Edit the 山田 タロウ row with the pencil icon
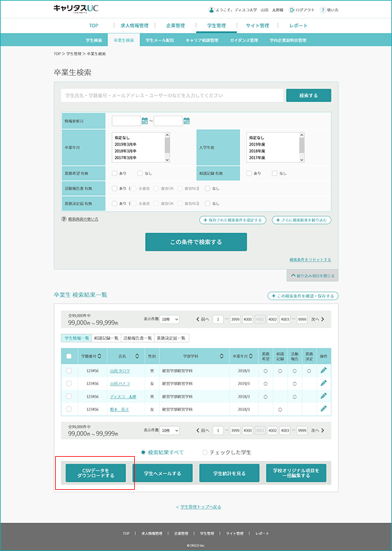 (323, 370)
